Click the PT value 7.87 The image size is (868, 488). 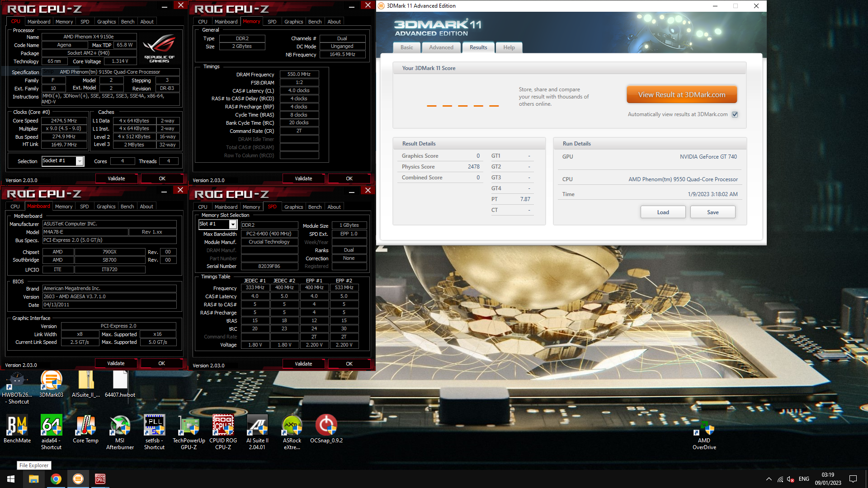pyautogui.click(x=525, y=199)
